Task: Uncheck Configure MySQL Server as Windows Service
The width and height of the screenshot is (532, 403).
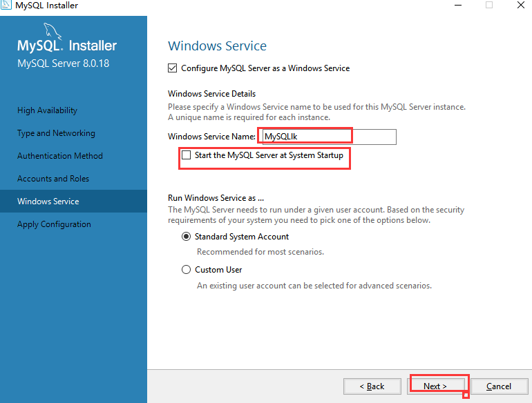Action: tap(172, 68)
